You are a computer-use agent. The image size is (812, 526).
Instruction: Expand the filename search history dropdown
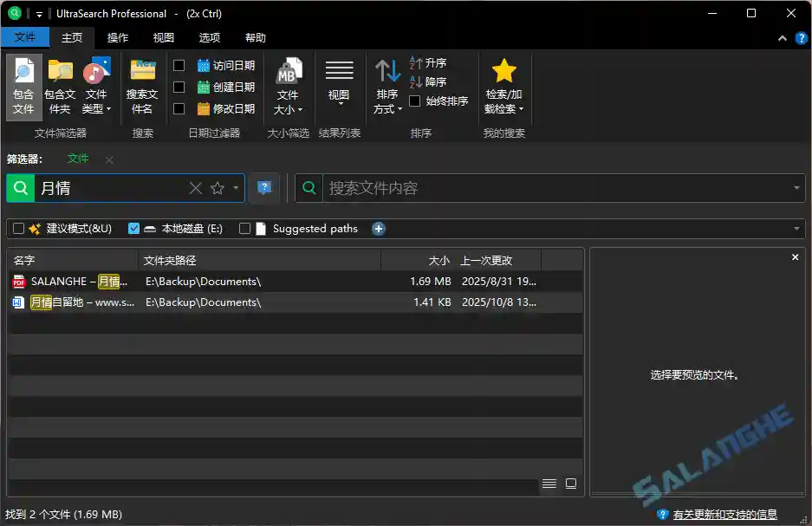(x=235, y=188)
